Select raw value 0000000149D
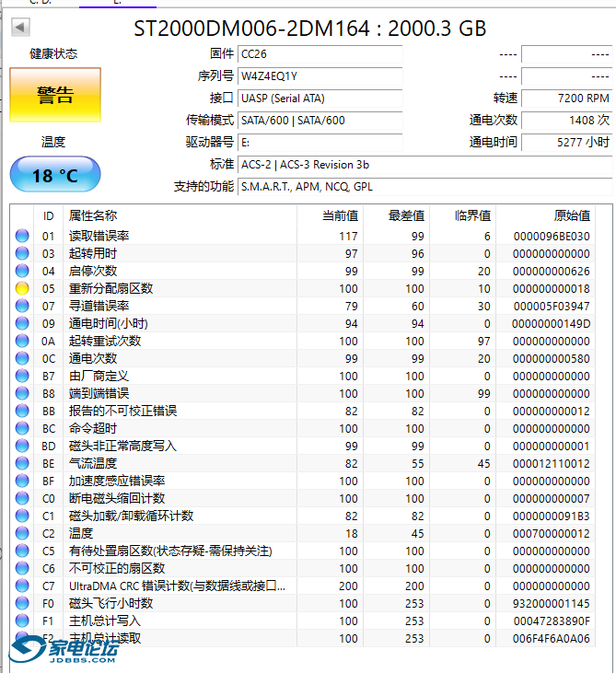The image size is (616, 673). (552, 324)
